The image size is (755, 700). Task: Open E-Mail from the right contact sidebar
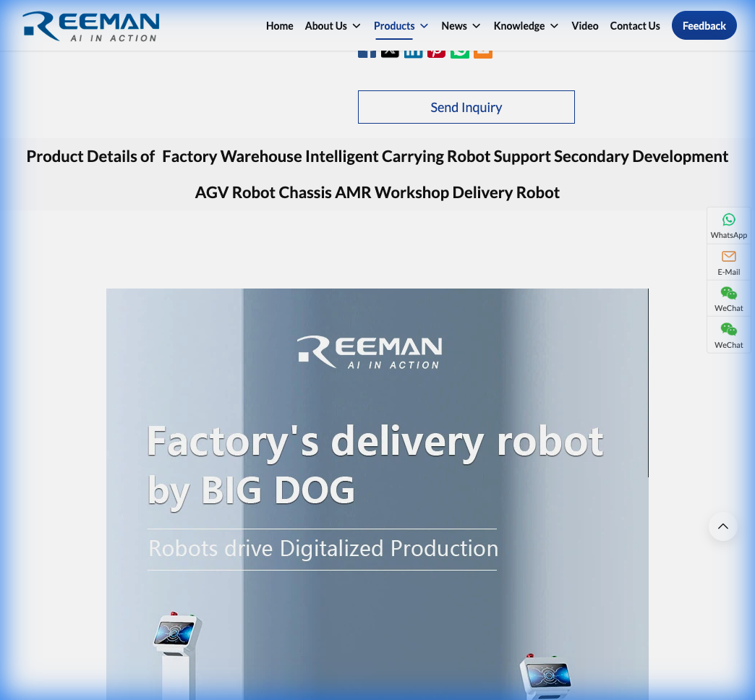[x=728, y=262]
